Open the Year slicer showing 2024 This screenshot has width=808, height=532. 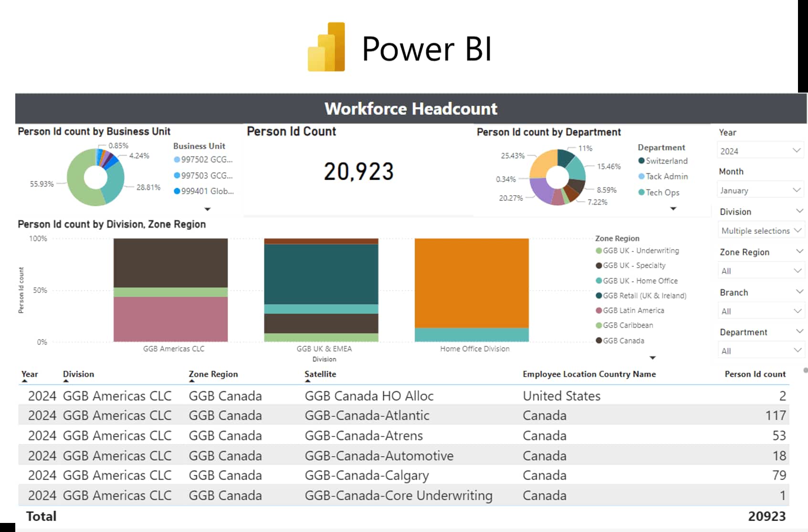click(760, 150)
